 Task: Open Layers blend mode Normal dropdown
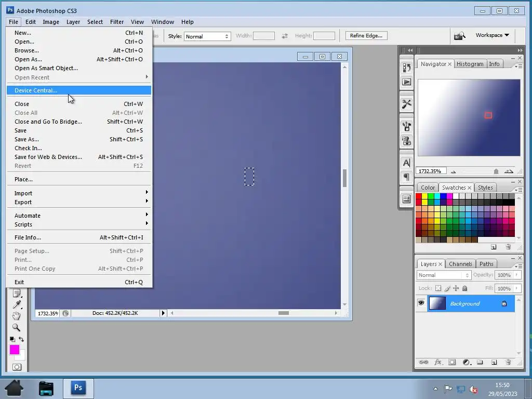tap(444, 275)
